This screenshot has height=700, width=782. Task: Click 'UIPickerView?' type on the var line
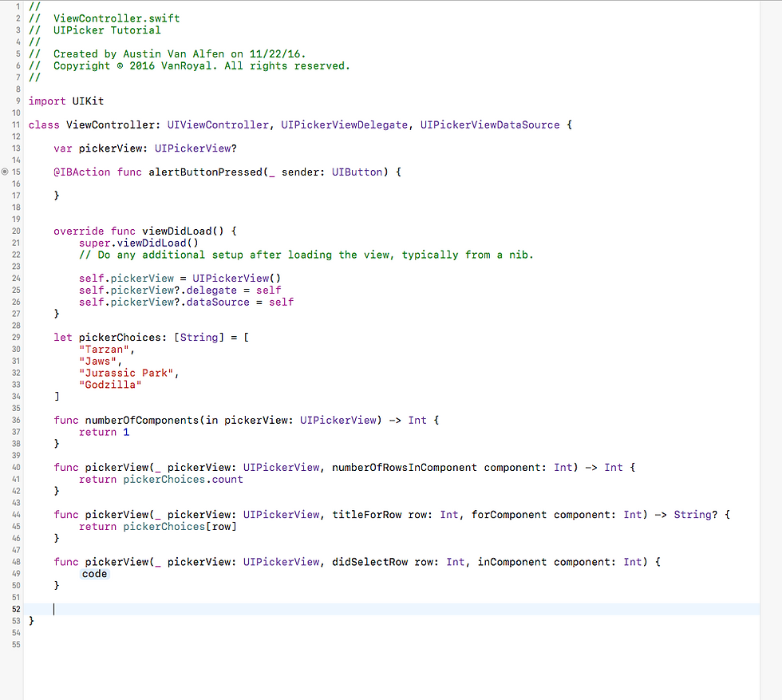coord(195,148)
